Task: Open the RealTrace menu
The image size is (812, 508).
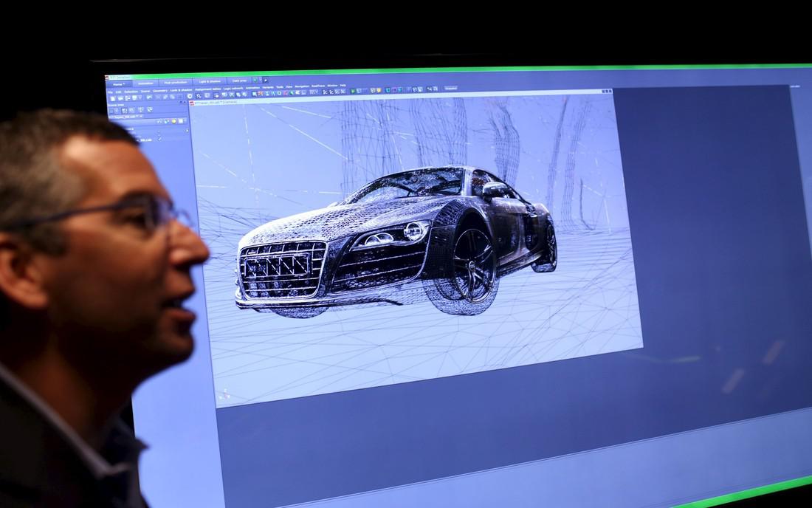Action: pos(318,86)
